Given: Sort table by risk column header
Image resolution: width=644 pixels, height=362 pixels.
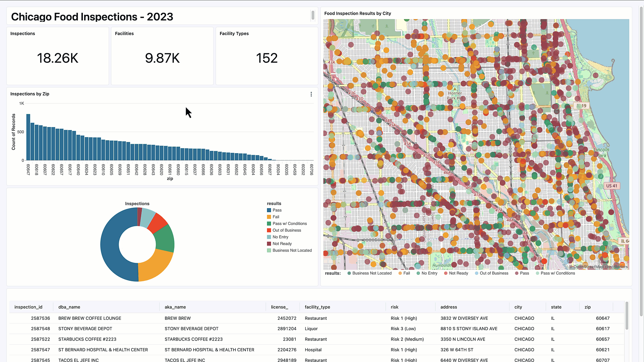Looking at the screenshot, I should point(394,307).
